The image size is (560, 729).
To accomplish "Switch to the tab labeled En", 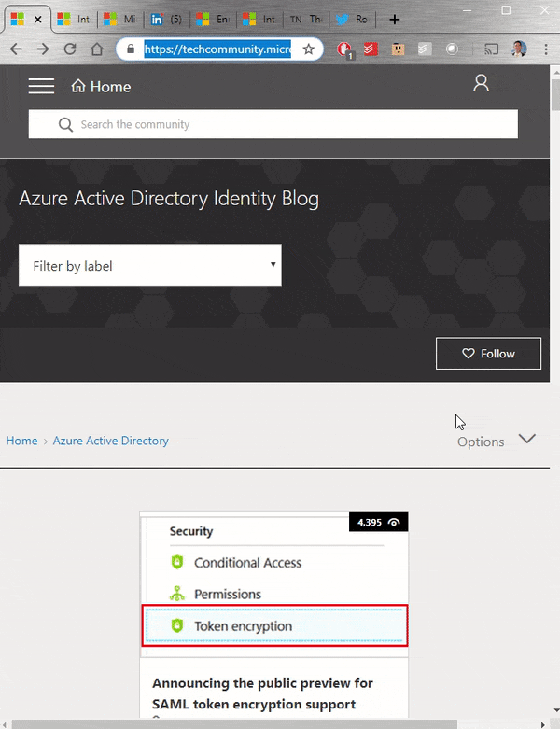I will pos(213,20).
